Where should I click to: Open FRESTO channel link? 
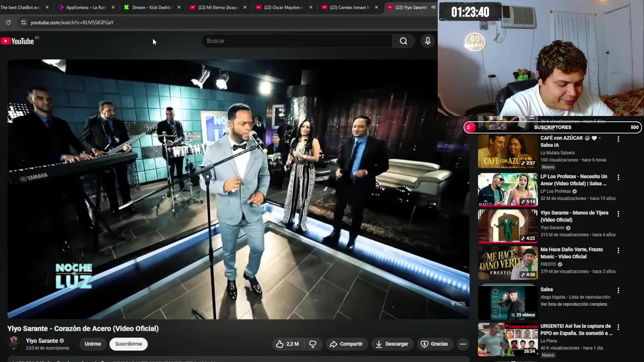[548, 264]
